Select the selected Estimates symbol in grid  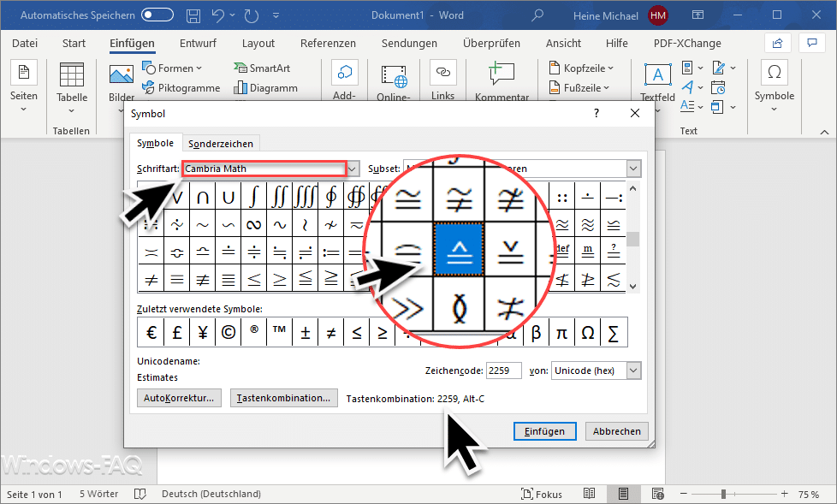tap(459, 249)
